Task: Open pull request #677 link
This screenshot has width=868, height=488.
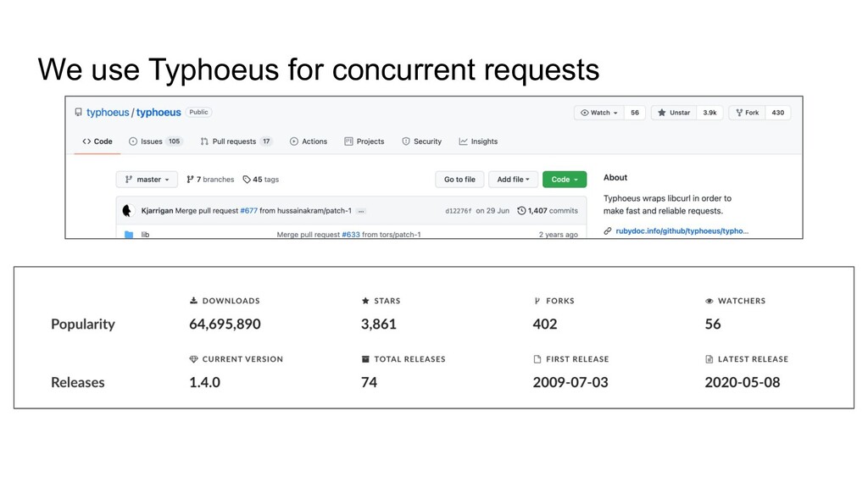Action: (x=248, y=211)
